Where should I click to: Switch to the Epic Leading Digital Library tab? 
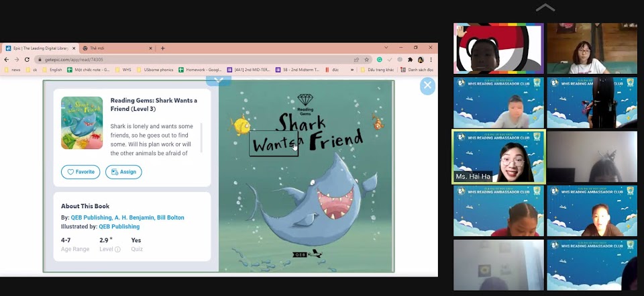click(x=40, y=48)
